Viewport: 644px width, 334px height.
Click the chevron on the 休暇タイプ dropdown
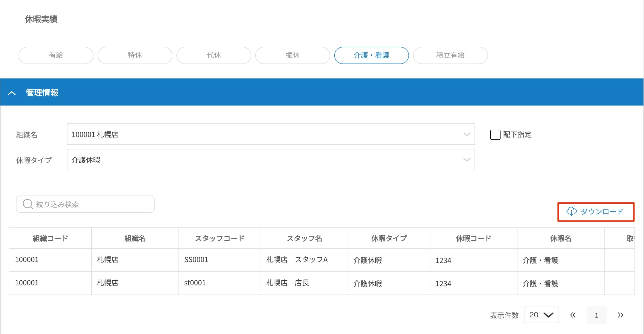(467, 160)
